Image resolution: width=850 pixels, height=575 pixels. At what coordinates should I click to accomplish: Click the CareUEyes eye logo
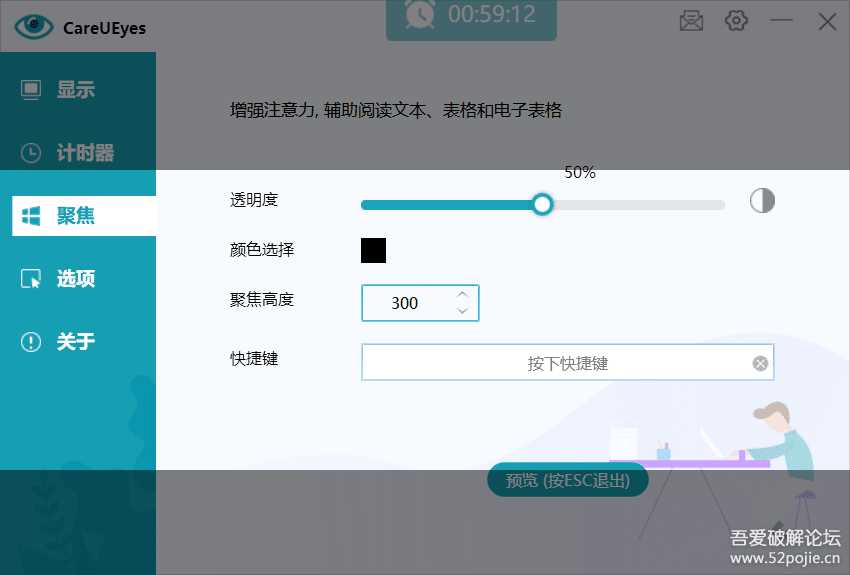(x=34, y=26)
